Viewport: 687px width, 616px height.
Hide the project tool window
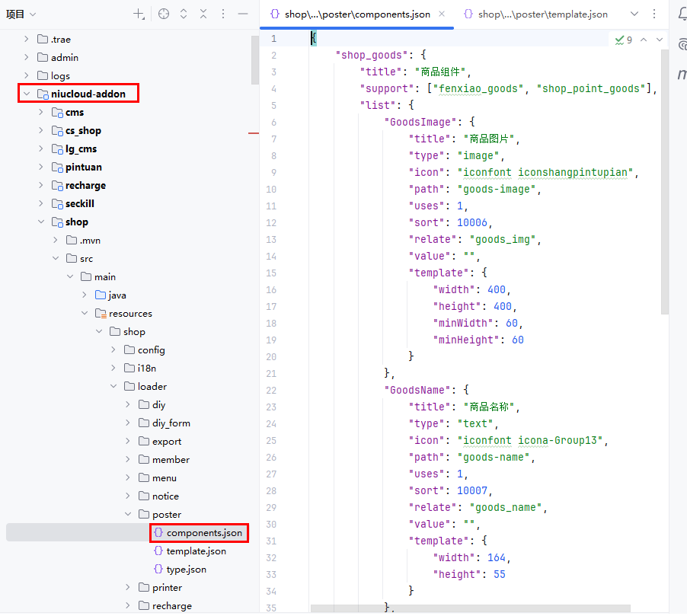243,14
